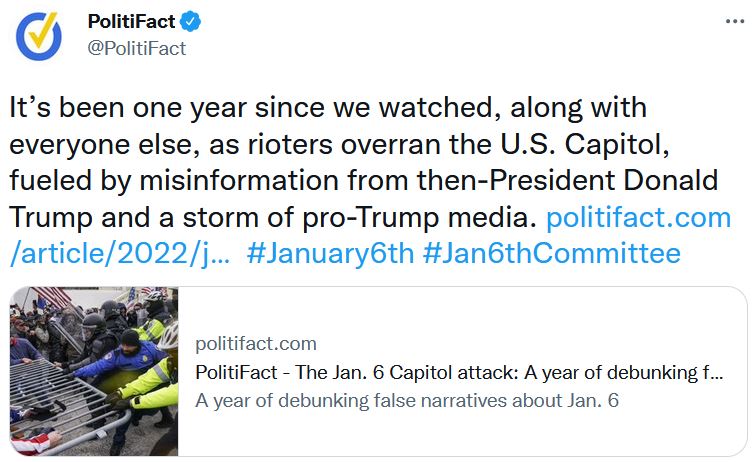Click the /article/2022/j… link continuation

[x=120, y=252]
